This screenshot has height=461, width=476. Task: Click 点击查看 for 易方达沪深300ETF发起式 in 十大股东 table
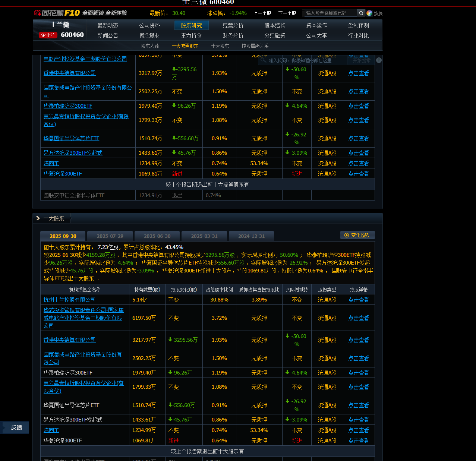359,420
